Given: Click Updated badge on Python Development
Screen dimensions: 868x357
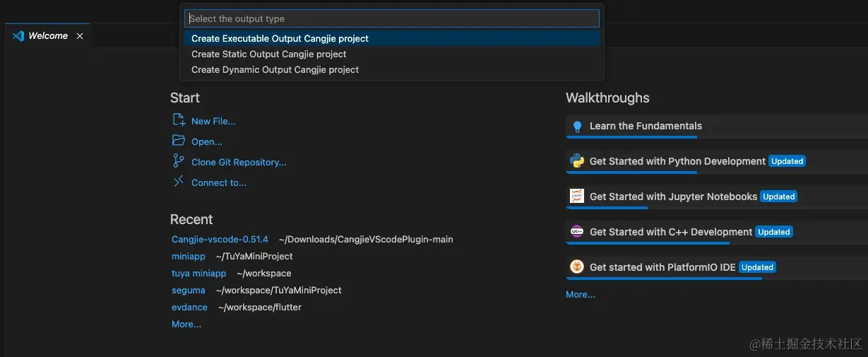Looking at the screenshot, I should tap(787, 161).
